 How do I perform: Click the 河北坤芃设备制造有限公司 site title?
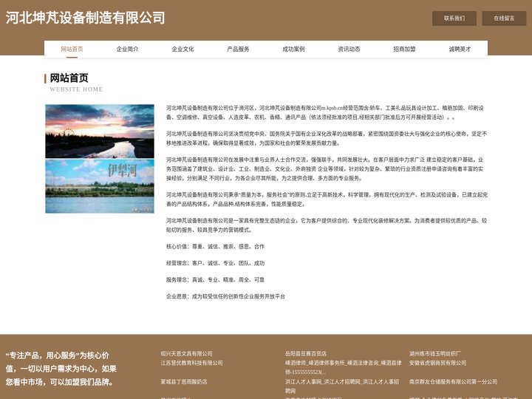(x=85, y=18)
